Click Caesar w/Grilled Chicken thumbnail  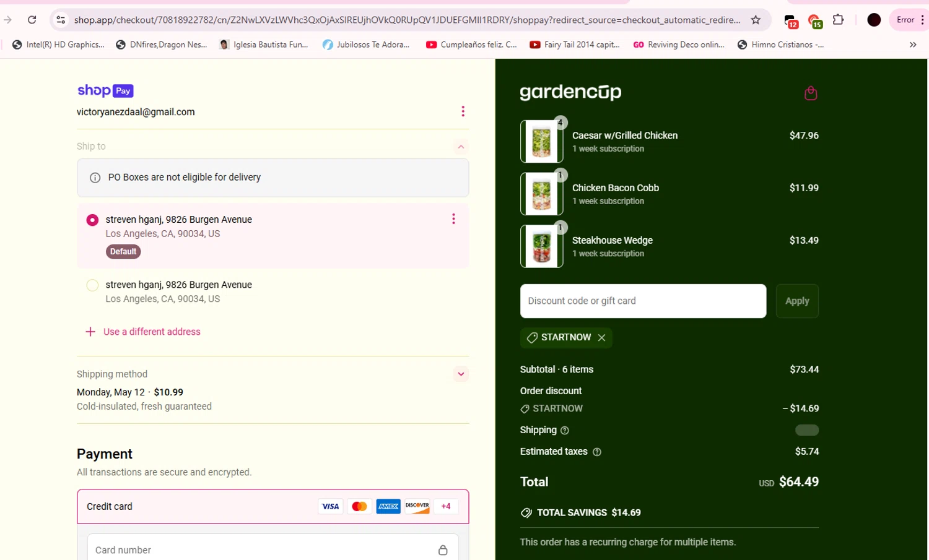click(542, 142)
